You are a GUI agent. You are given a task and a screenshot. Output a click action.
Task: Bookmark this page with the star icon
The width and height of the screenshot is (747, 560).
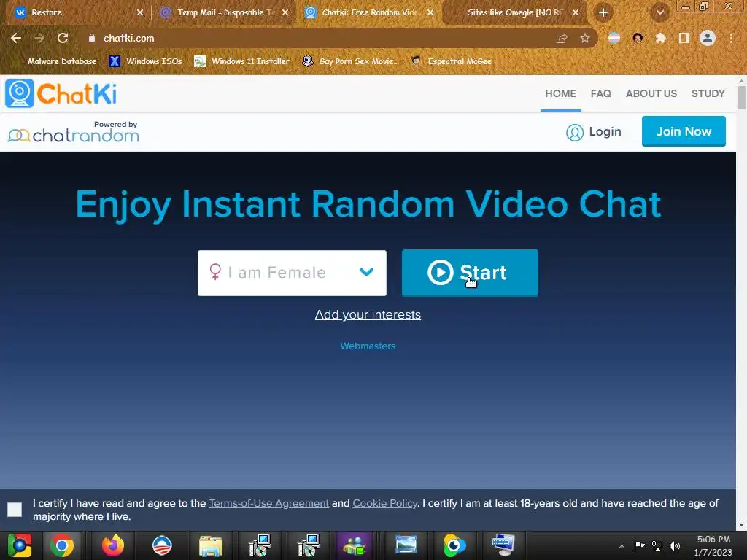pyautogui.click(x=585, y=38)
